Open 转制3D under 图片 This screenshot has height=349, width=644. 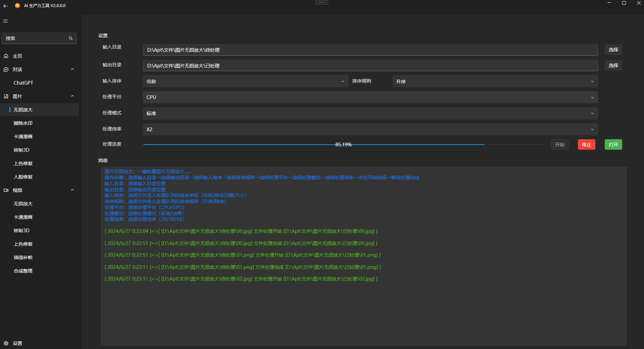[x=40, y=150]
